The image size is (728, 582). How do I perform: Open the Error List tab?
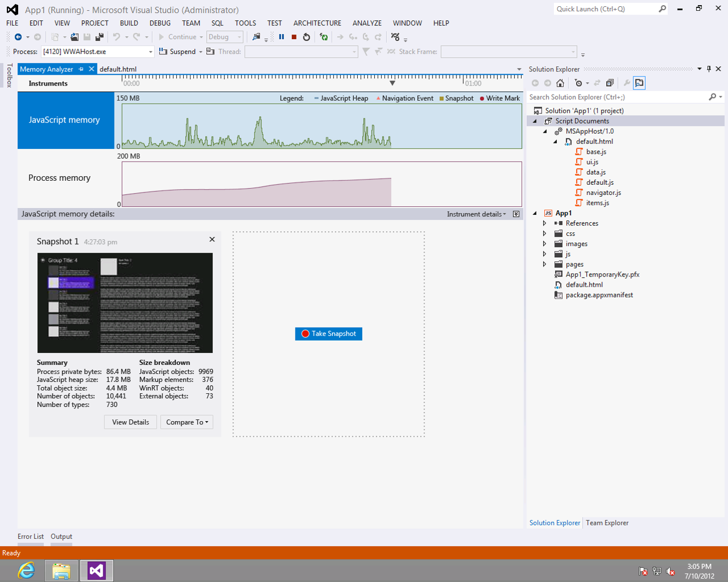(31, 537)
